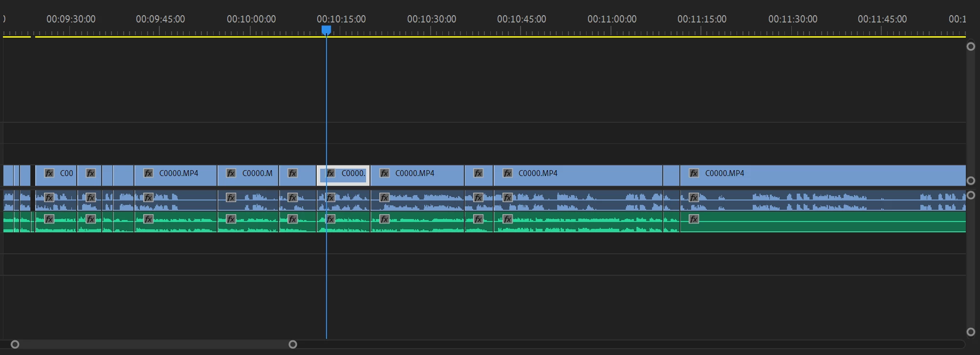This screenshot has width=980, height=355.
Task: Click fx badge on unlabeled video clip right of C00
Action: [90, 173]
